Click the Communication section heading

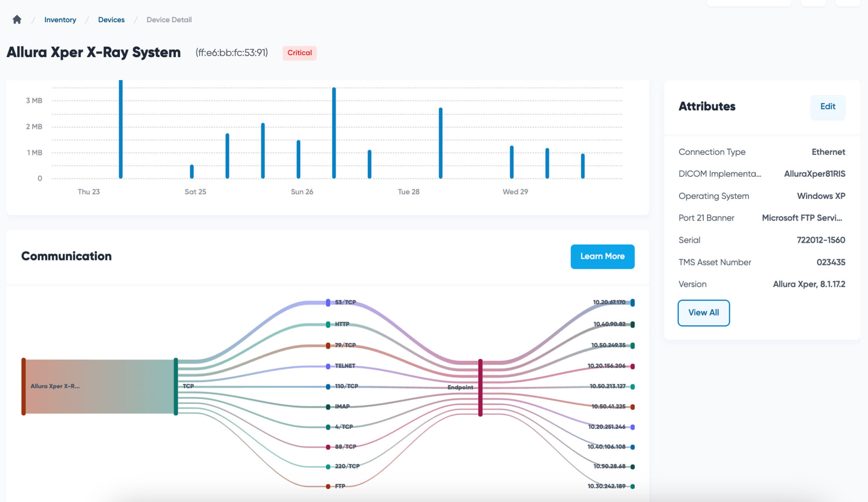(x=67, y=256)
